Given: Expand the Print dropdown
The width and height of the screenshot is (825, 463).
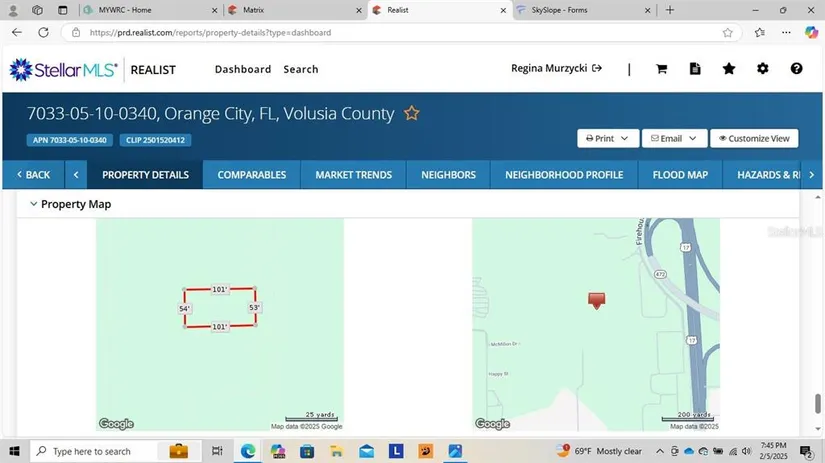Looking at the screenshot, I should click(607, 138).
